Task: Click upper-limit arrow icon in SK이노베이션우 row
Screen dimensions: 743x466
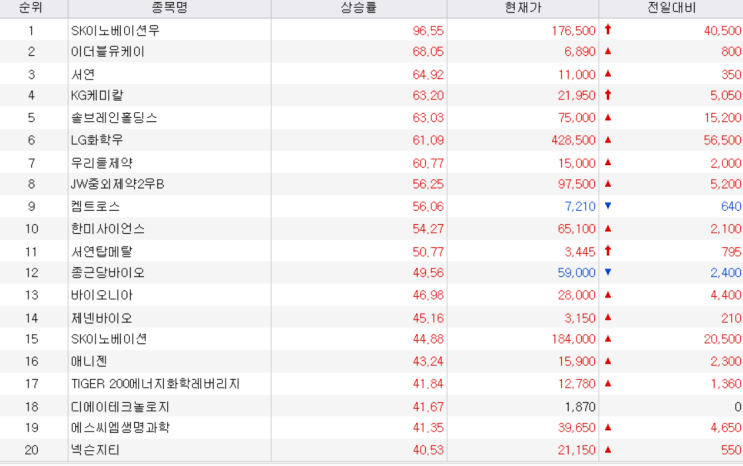Action: 608,30
